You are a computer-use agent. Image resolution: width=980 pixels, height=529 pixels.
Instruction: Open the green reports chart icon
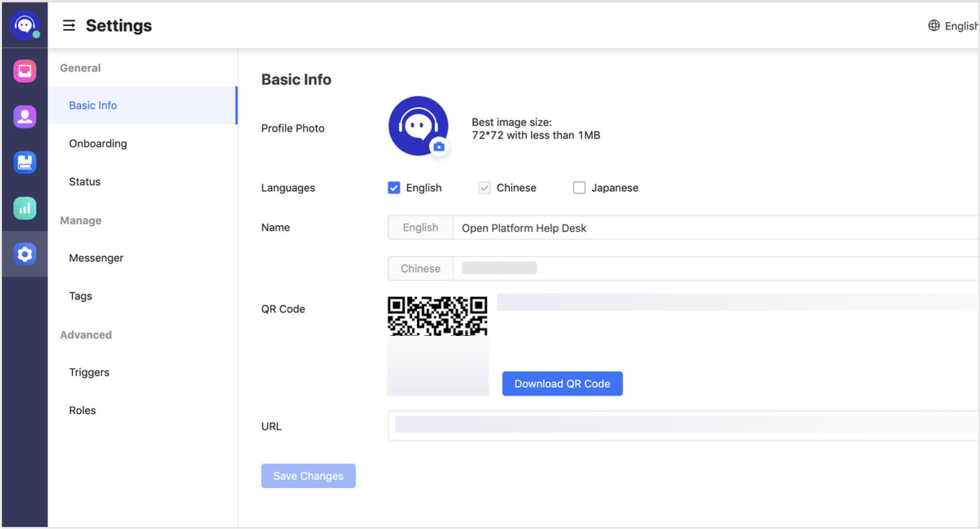pos(25,209)
